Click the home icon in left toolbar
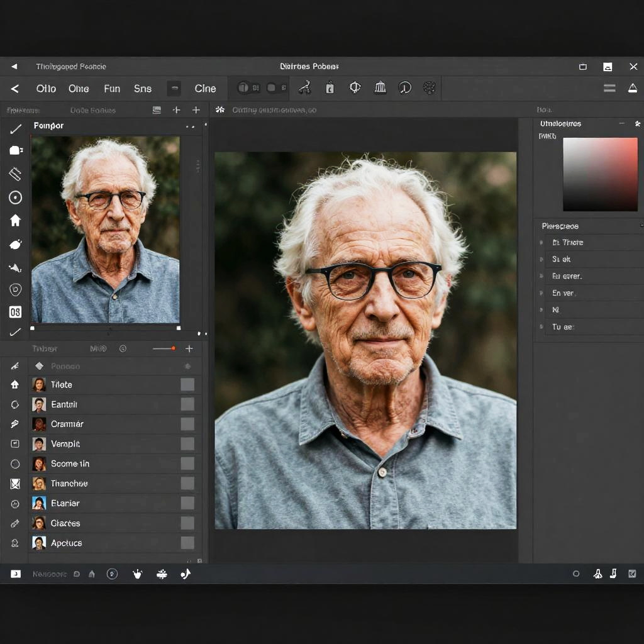The width and height of the screenshot is (644, 644). [16, 220]
